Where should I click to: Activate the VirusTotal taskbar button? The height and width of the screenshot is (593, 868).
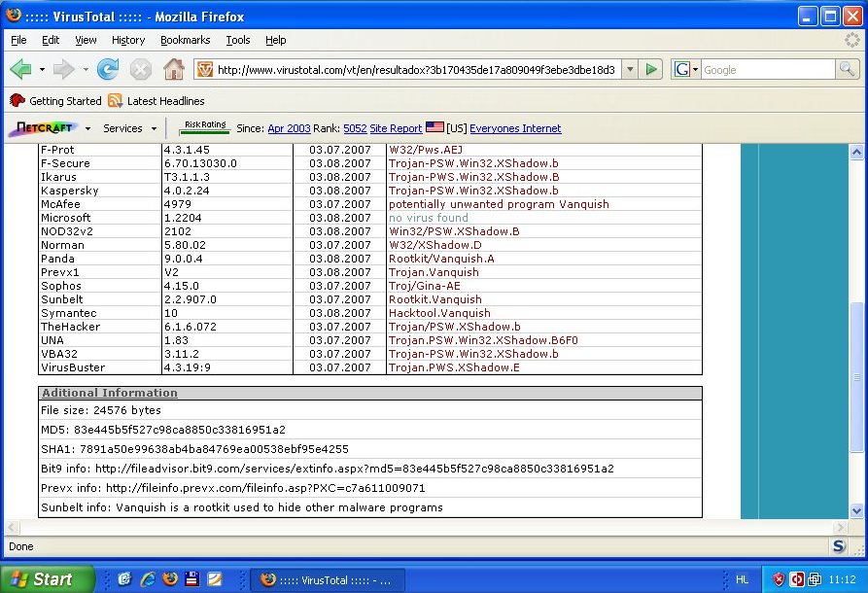[328, 579]
